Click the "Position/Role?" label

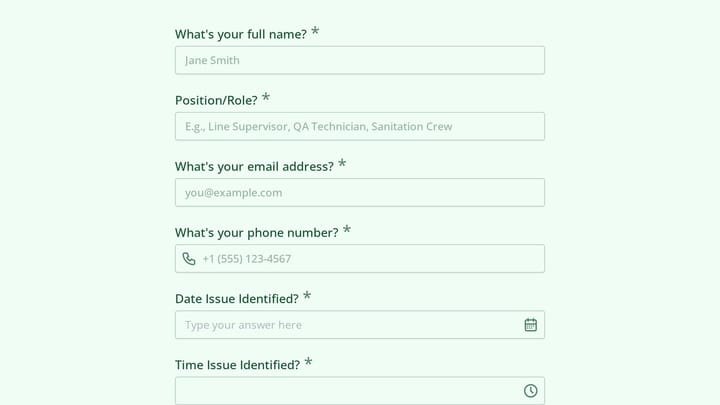[216, 101]
